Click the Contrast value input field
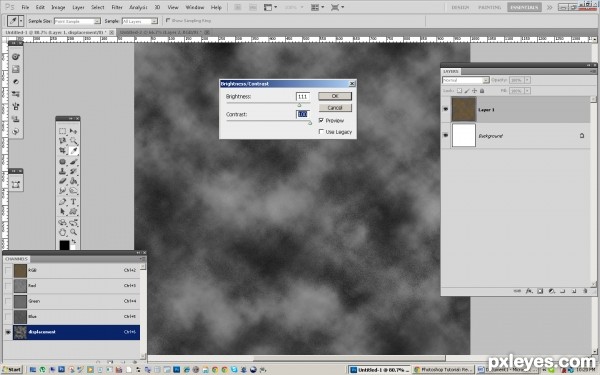The height and width of the screenshot is (375, 600). (x=303, y=114)
